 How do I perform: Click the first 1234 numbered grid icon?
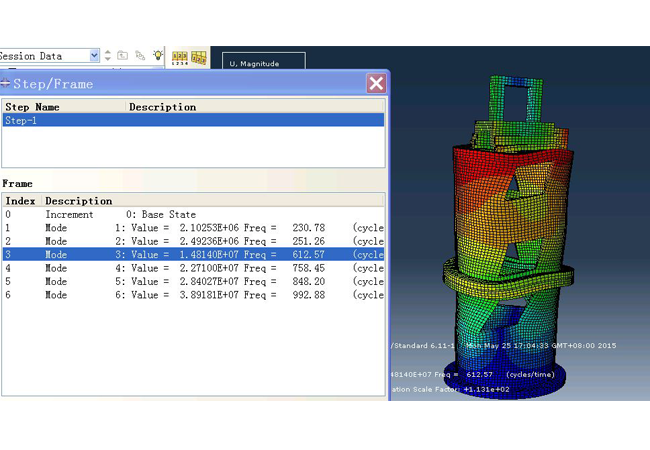[x=180, y=57]
